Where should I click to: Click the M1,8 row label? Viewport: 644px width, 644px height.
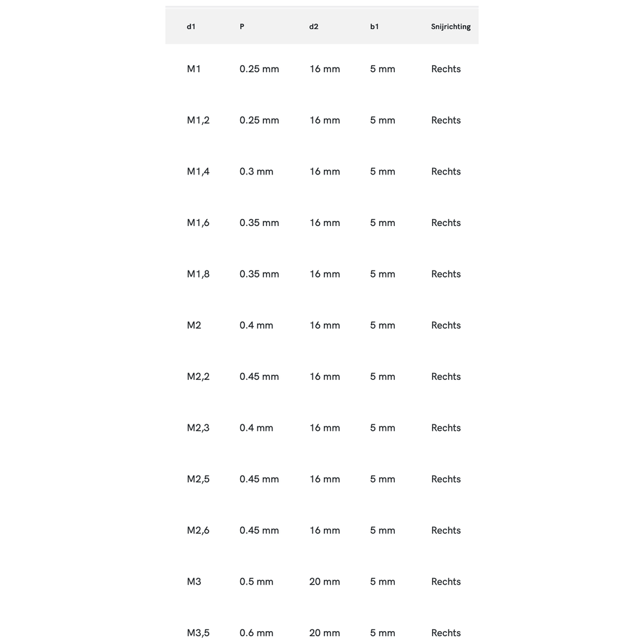pos(198,274)
